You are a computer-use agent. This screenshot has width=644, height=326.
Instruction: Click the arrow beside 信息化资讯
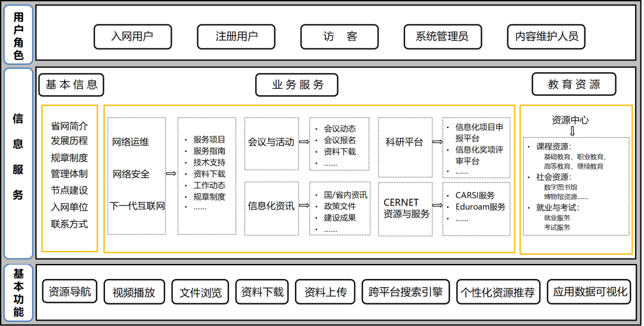pos(304,207)
